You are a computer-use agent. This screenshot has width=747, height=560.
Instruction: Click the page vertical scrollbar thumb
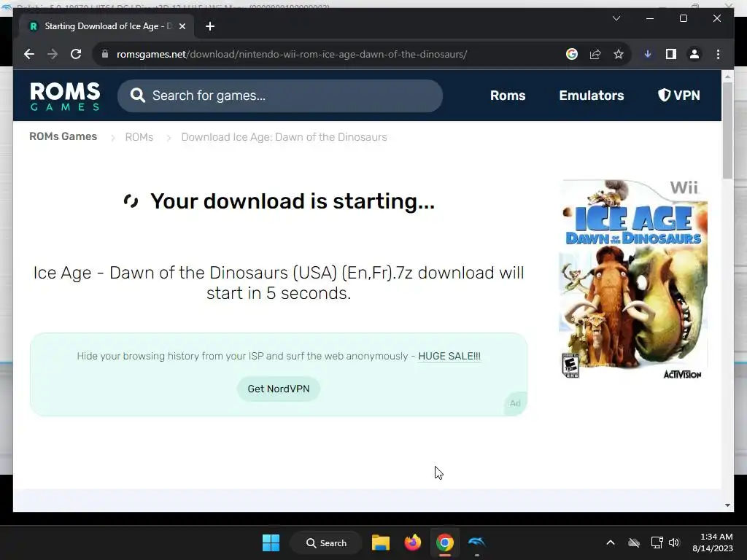point(727,131)
